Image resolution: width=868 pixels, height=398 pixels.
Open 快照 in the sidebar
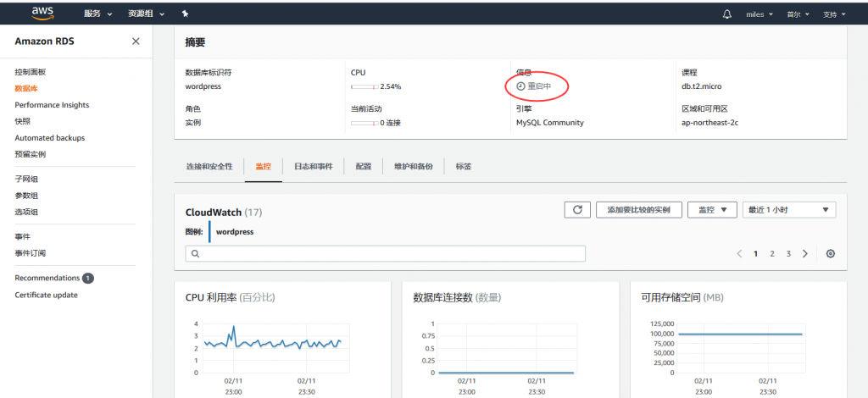point(23,122)
